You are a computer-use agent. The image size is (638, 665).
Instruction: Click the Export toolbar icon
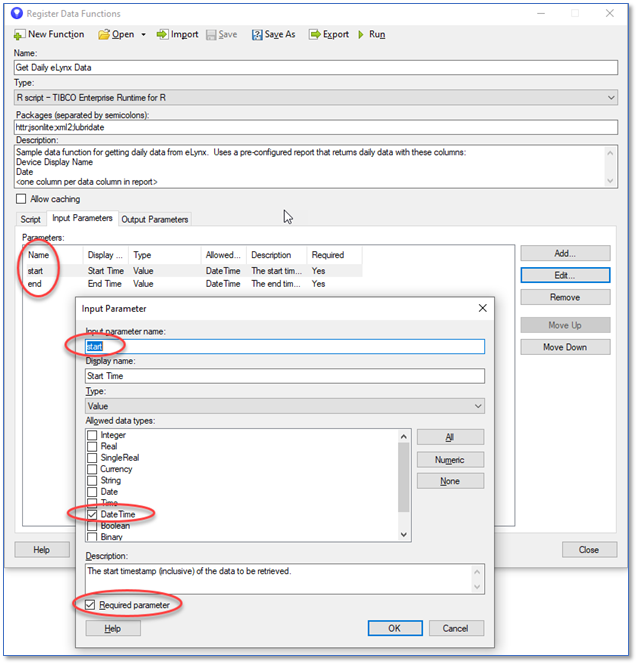(315, 34)
